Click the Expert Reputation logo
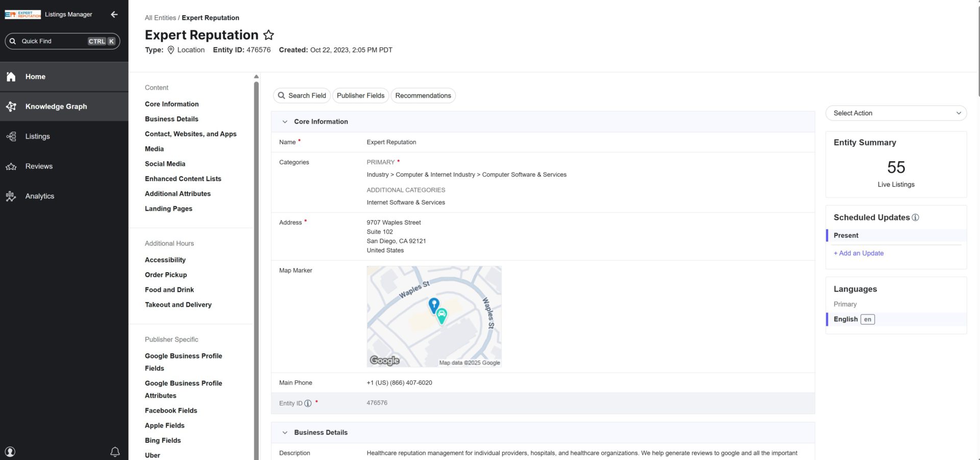The height and width of the screenshot is (460, 980). [23, 14]
